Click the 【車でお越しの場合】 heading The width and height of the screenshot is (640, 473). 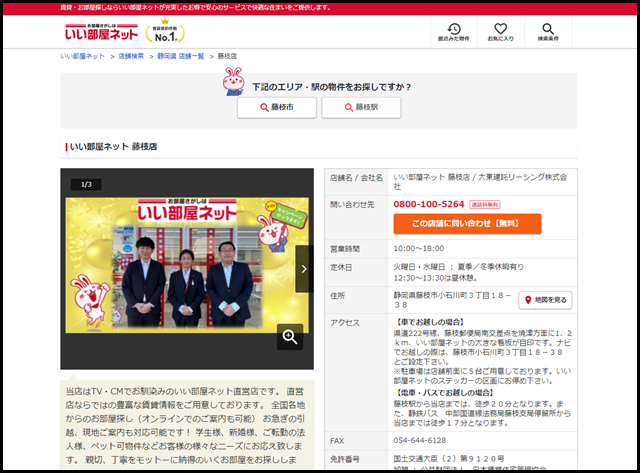pos(429,322)
